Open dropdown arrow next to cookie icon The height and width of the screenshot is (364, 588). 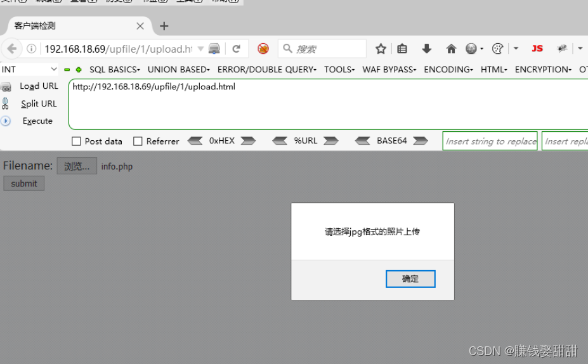point(516,49)
